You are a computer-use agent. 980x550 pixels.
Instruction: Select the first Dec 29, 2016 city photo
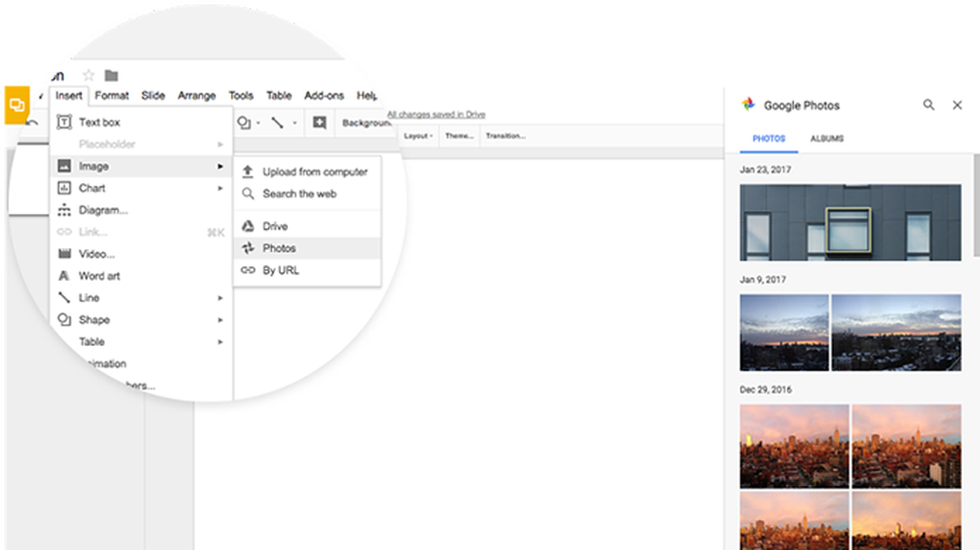click(x=795, y=446)
